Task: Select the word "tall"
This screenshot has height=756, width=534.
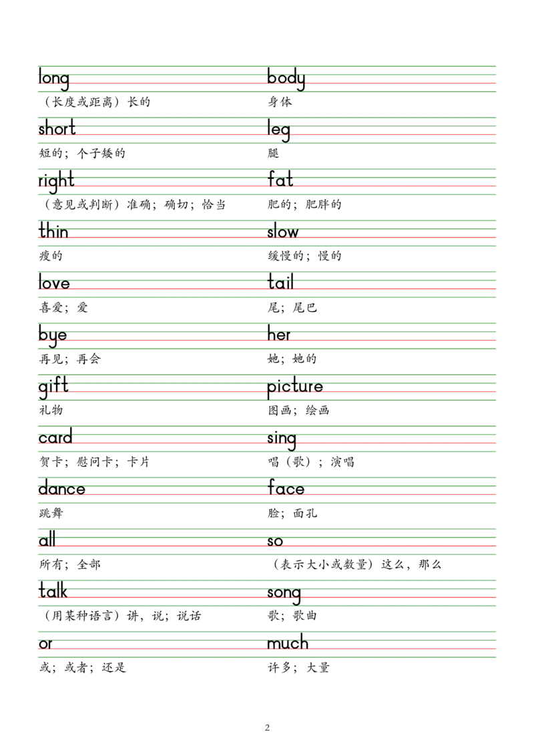Action: (280, 283)
